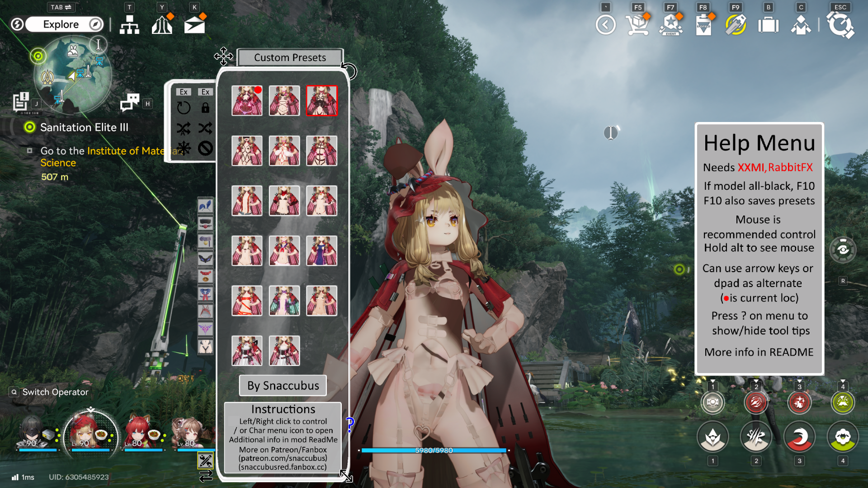
Task: Open the org-chart icon (T)
Action: [129, 25]
